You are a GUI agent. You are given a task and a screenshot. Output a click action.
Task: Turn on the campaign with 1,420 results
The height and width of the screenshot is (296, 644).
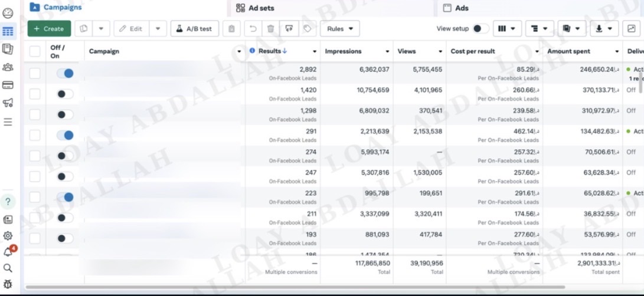tap(65, 94)
